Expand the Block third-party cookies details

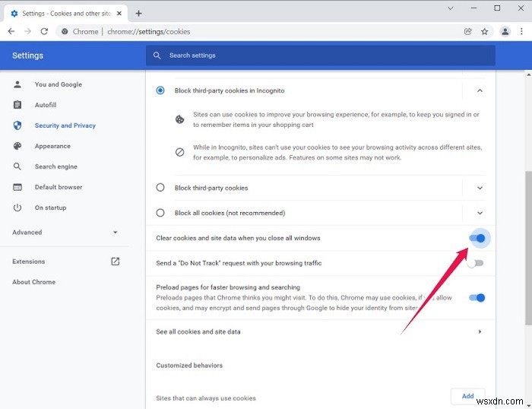click(x=480, y=188)
